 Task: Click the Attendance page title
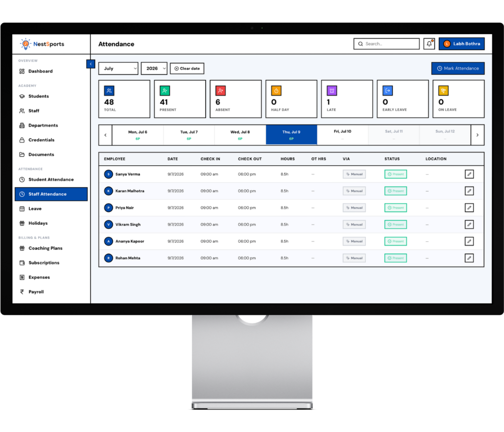coord(116,44)
